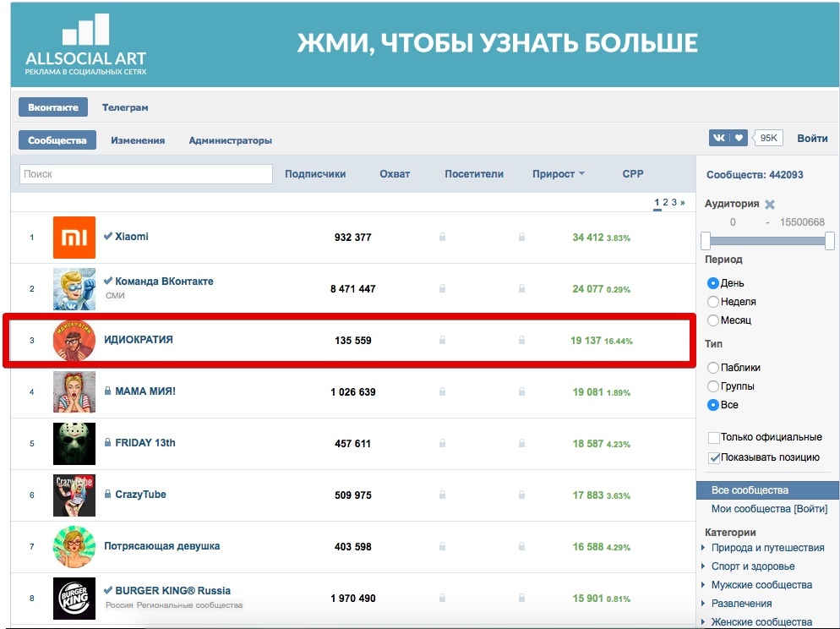
Task: Filter type by Паблики
Action: click(x=712, y=368)
